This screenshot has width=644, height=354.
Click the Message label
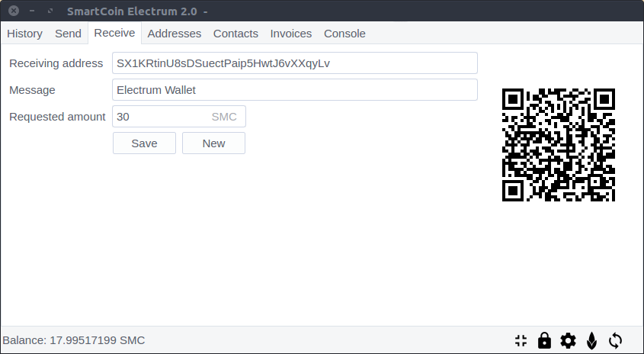32,90
